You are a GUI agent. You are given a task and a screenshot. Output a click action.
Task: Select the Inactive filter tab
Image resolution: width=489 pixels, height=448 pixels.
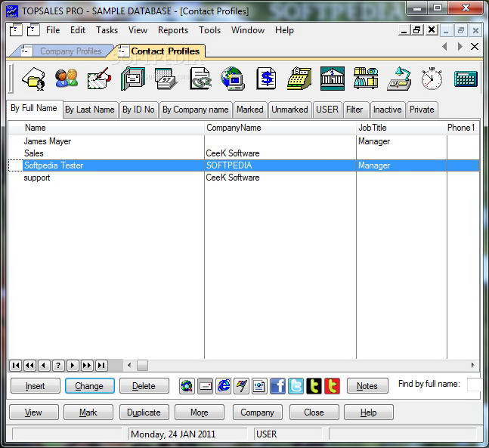click(387, 110)
